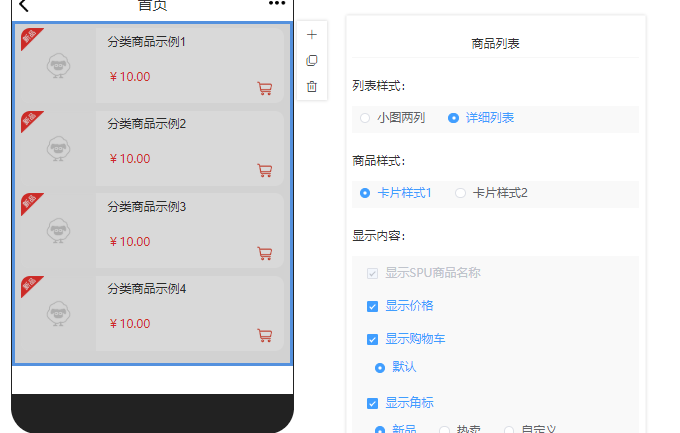Click the trash delete component icon
The image size is (680, 433).
click(312, 87)
